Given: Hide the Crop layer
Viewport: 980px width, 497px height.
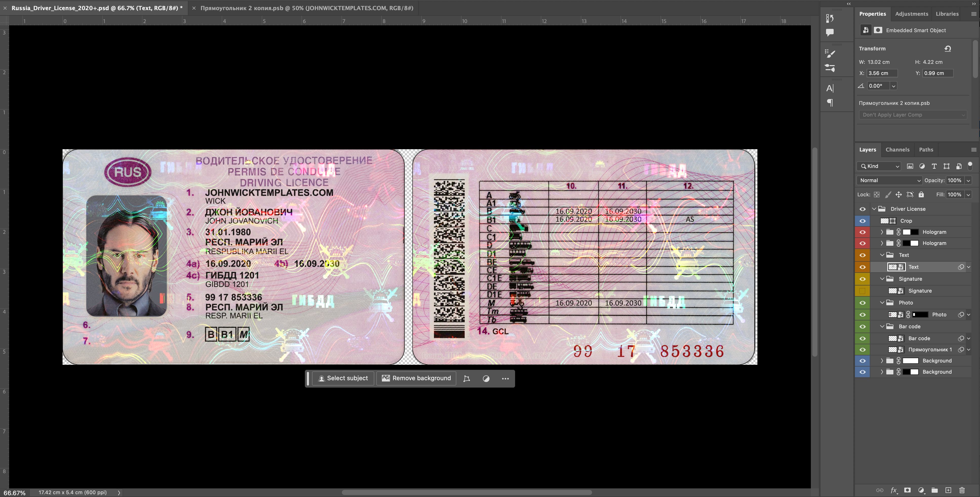Looking at the screenshot, I should [x=863, y=221].
